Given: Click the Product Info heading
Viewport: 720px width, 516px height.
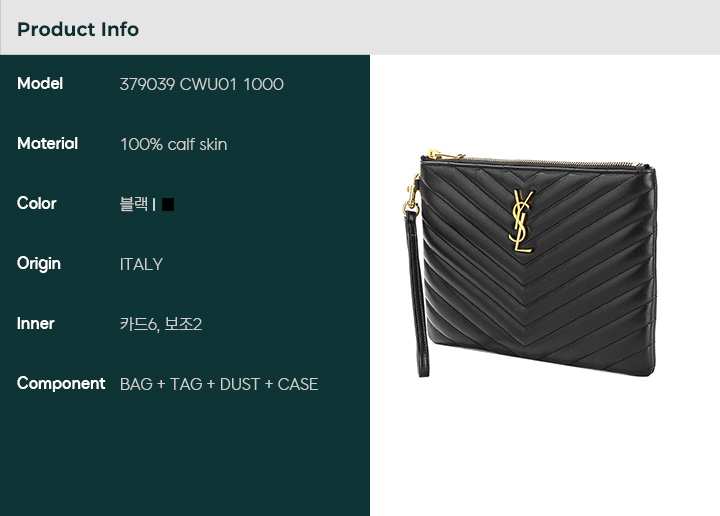Looking at the screenshot, I should click(x=78, y=29).
